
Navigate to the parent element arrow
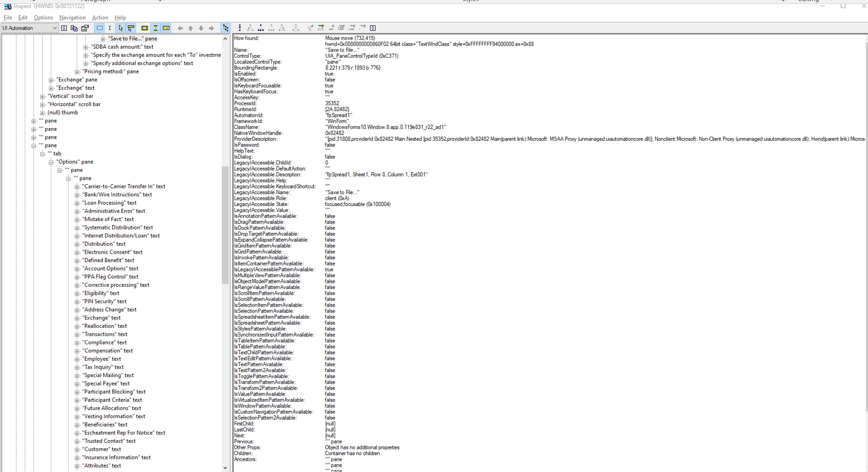click(180, 28)
